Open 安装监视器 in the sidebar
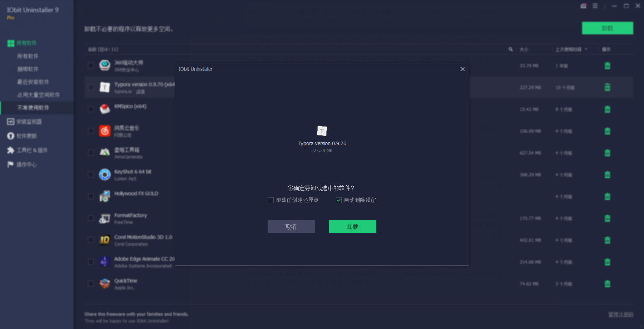 click(29, 122)
